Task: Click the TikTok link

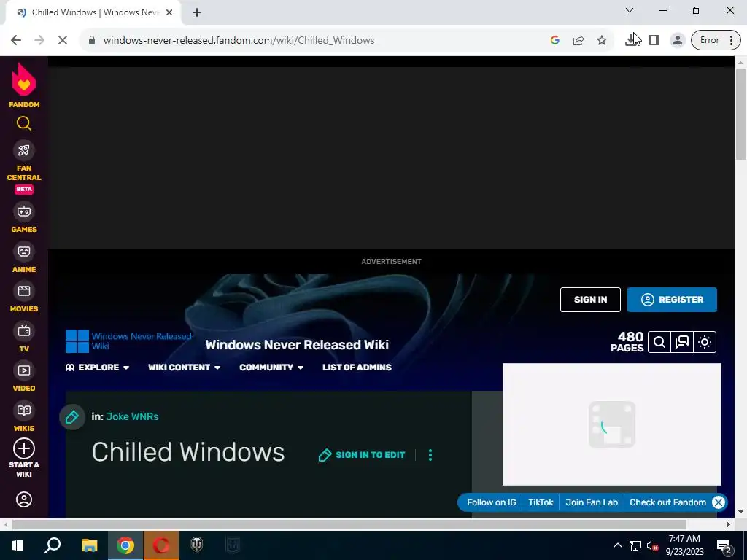Action: coord(541,502)
